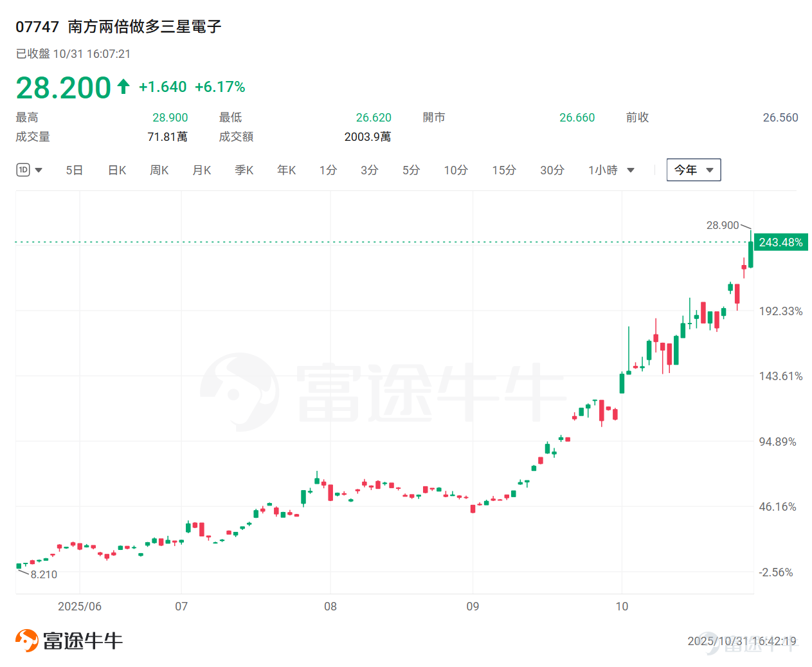Select the 周K weekly chart tab

pyautogui.click(x=159, y=170)
